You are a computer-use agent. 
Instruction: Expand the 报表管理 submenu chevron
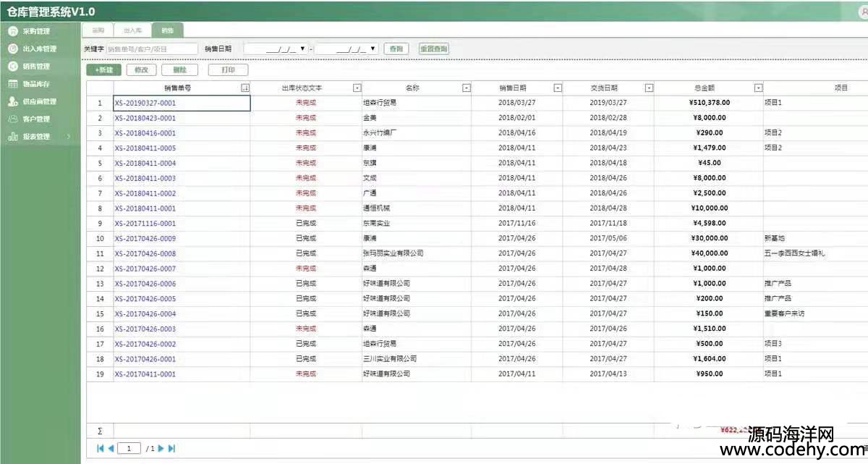click(x=69, y=136)
